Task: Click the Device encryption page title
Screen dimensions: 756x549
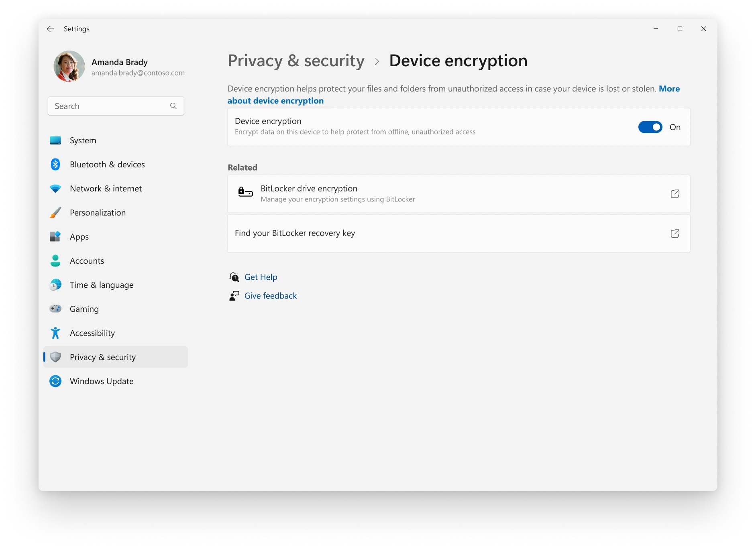Action: coord(458,61)
